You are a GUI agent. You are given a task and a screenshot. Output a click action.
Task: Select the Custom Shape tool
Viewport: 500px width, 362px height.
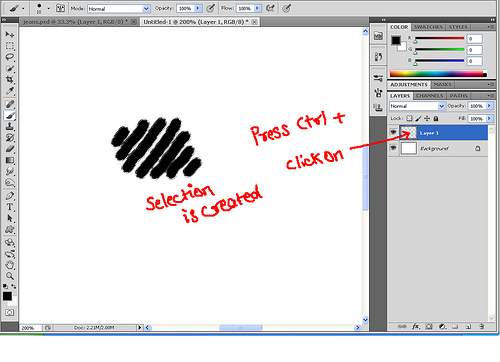pyautogui.click(x=10, y=230)
